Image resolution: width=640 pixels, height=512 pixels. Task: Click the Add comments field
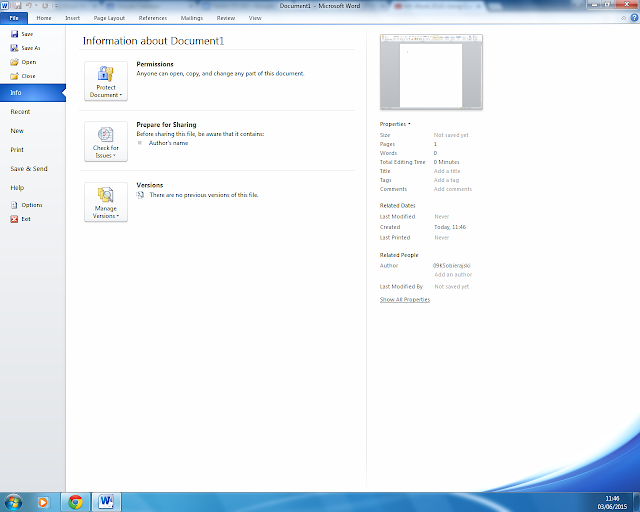[453, 189]
